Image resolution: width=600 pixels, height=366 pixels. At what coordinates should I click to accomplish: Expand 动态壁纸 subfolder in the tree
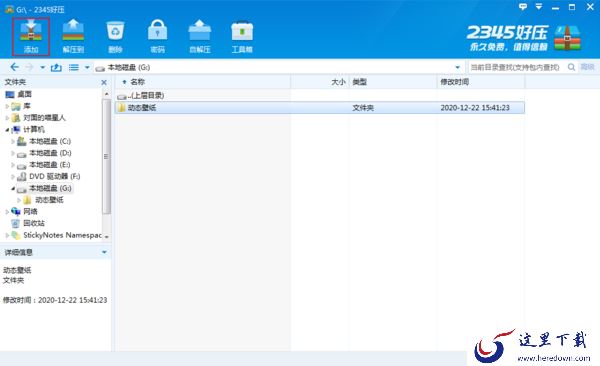tap(19, 200)
